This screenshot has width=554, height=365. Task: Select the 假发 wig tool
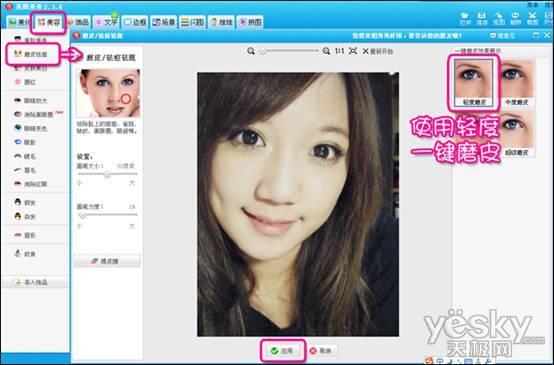point(25,202)
